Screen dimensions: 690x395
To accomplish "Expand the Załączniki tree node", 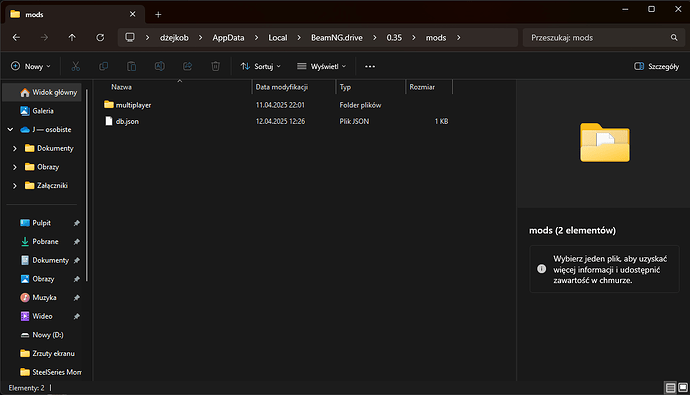I will (15, 186).
